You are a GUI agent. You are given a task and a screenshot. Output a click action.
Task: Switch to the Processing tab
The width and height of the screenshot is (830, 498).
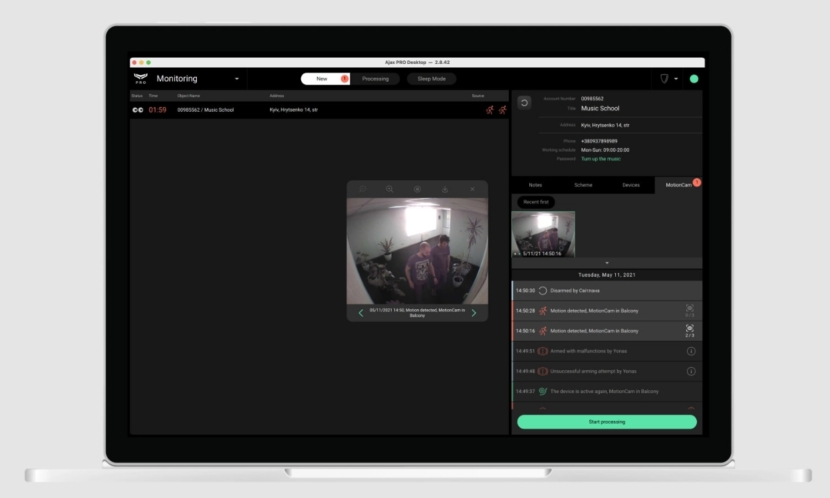[375, 79]
